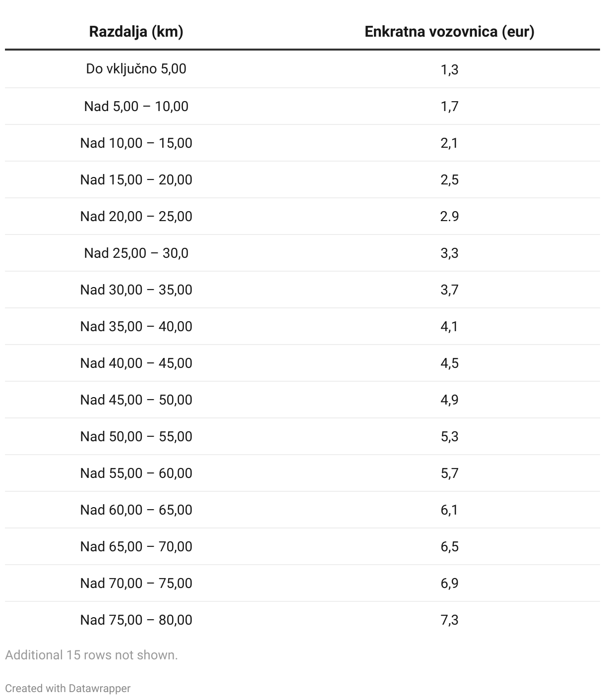605x700 pixels.
Task: Select the Nad 15,00 – 20,00 cell
Action: click(136, 179)
